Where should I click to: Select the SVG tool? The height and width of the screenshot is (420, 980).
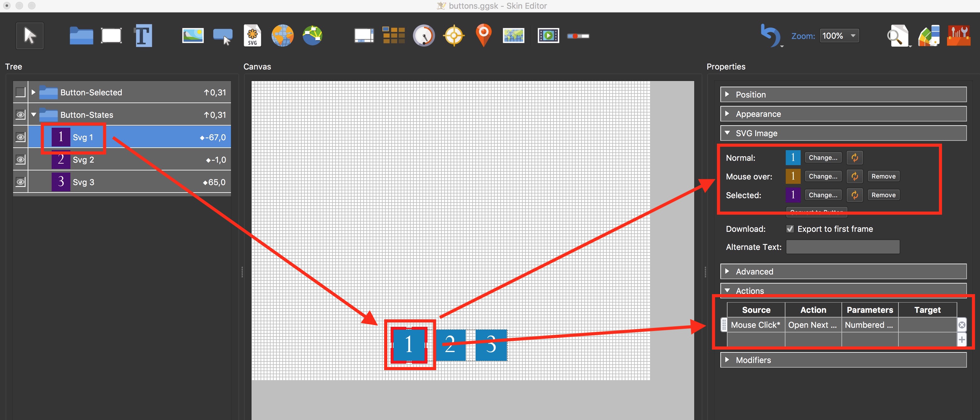pos(253,36)
